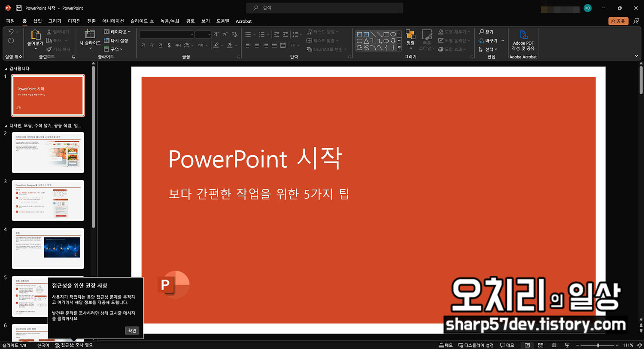The image size is (644, 349).
Task: Click fit slide to window icon
Action: (640, 345)
